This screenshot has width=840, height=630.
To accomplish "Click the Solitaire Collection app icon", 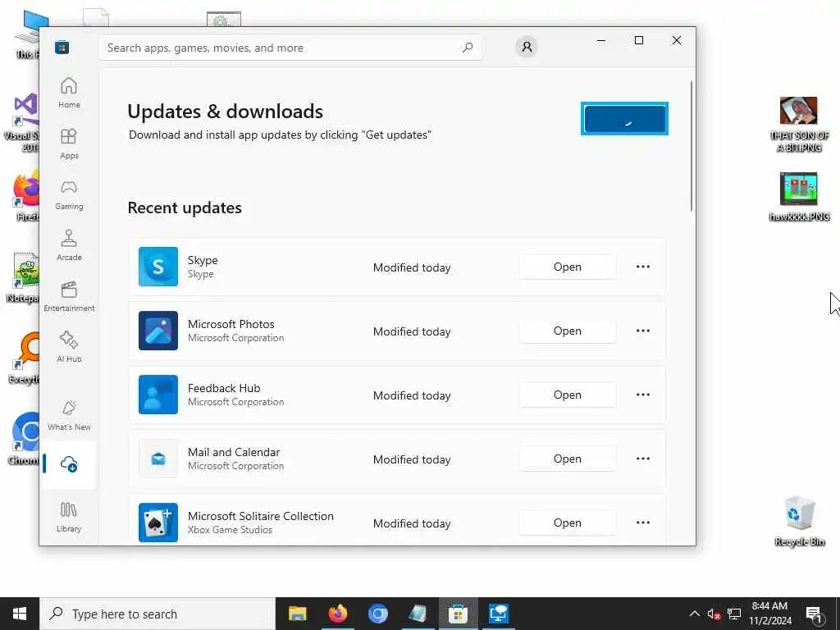I will (158, 523).
